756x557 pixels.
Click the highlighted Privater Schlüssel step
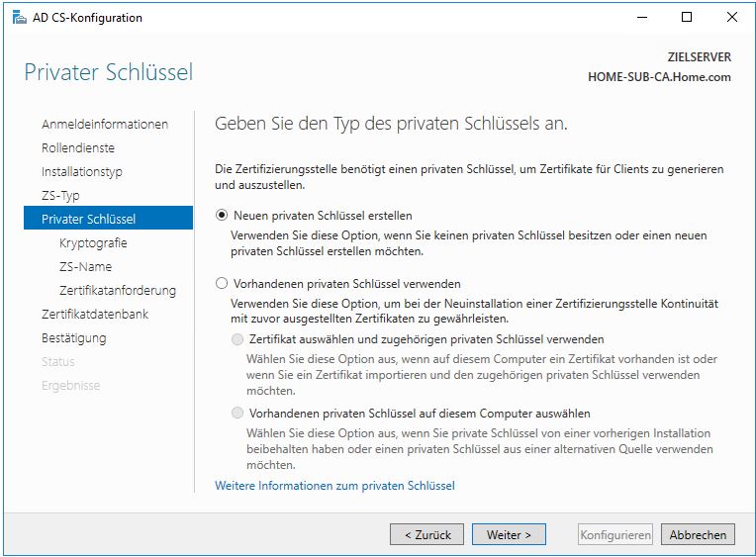89,219
